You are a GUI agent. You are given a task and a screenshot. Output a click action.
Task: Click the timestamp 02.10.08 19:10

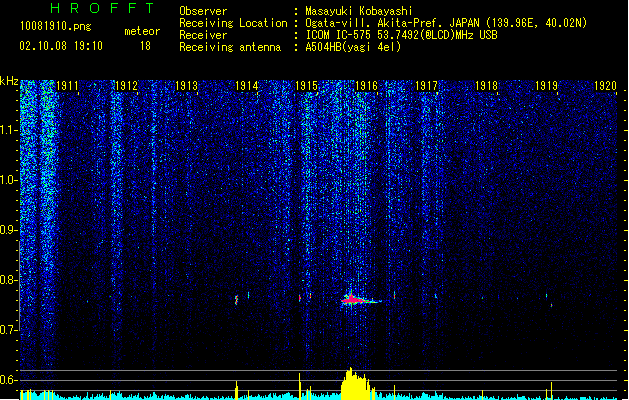[x=61, y=46]
